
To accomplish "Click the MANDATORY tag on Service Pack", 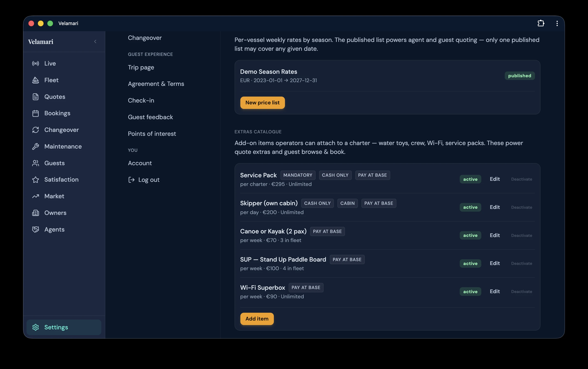I will (x=298, y=175).
